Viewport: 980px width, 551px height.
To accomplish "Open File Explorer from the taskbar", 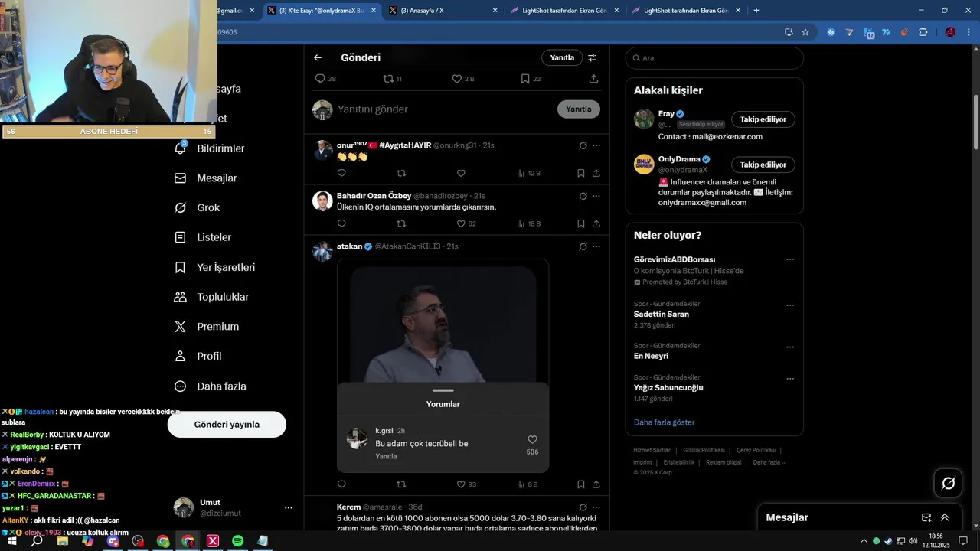I will [x=63, y=541].
